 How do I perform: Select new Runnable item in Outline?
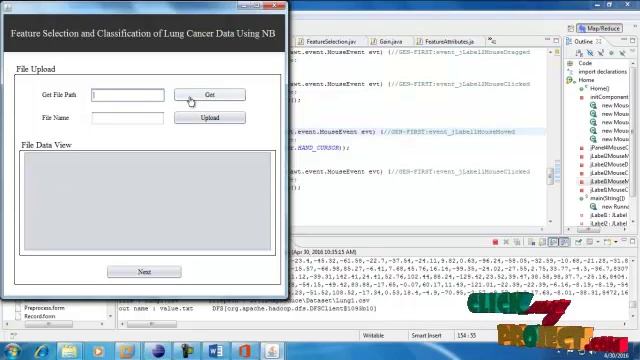tap(615, 207)
